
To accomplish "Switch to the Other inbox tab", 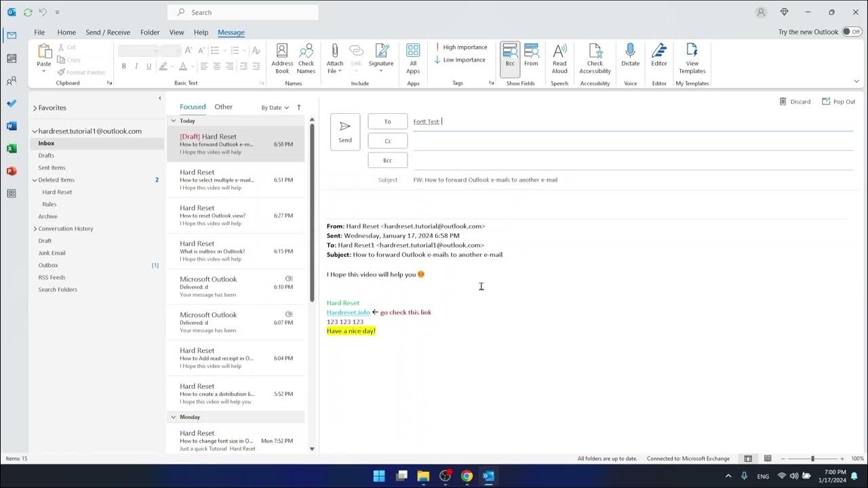I will pos(223,106).
